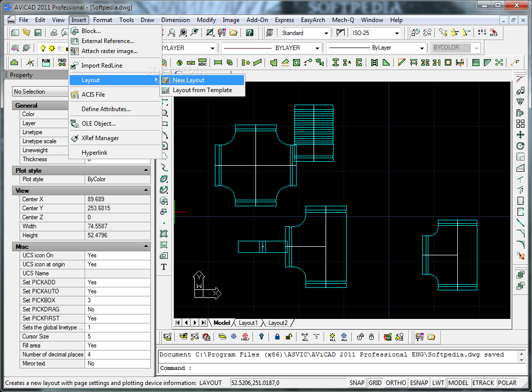Click the Open file folder icon
This screenshot has height=392, width=532.
[x=27, y=33]
